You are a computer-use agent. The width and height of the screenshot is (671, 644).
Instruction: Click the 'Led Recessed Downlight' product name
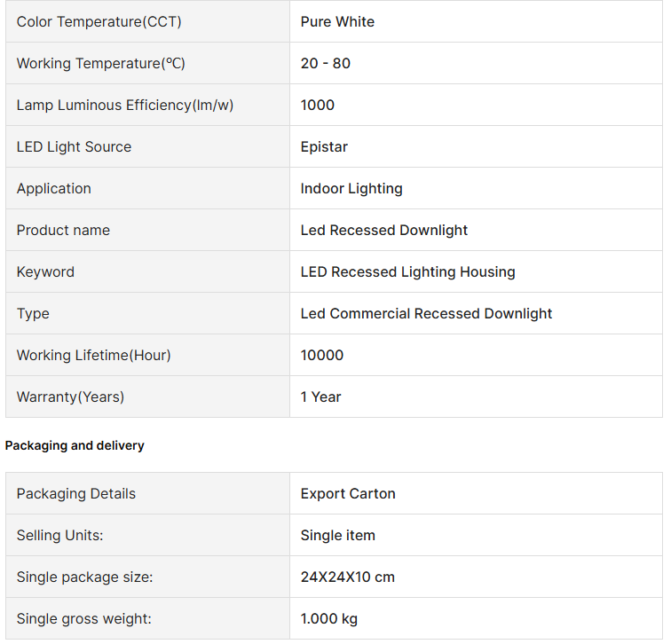pyautogui.click(x=383, y=230)
